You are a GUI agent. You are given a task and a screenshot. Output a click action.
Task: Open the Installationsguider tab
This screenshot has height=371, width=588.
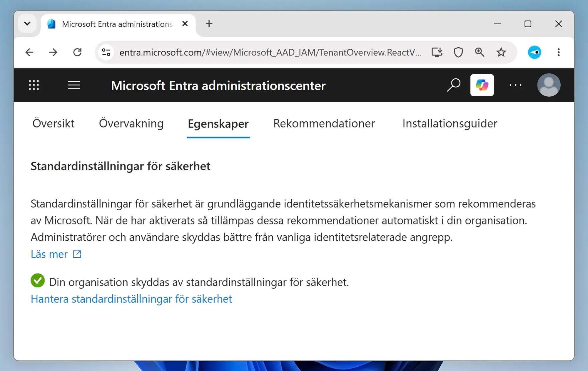[450, 123]
